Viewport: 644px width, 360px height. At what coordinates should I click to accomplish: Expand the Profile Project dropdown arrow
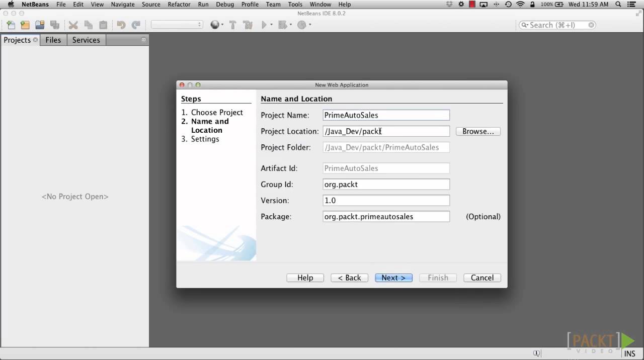coord(310,25)
